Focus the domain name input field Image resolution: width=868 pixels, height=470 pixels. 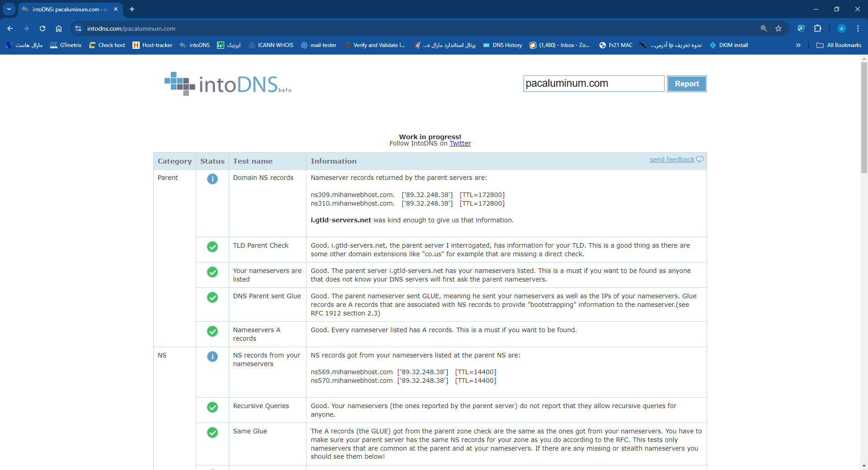593,84
